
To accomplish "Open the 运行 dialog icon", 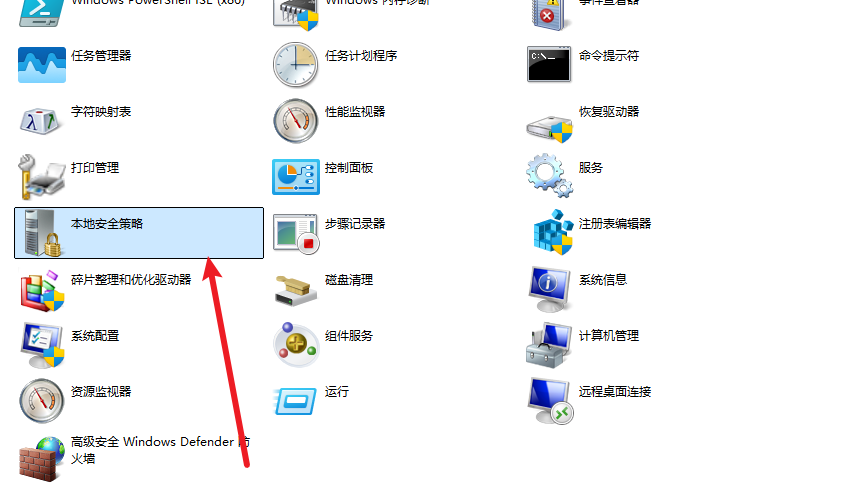I will (295, 401).
